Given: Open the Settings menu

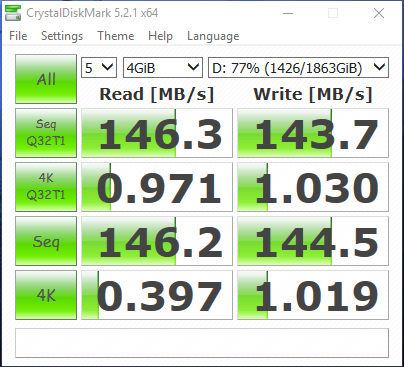Looking at the screenshot, I should coord(62,36).
